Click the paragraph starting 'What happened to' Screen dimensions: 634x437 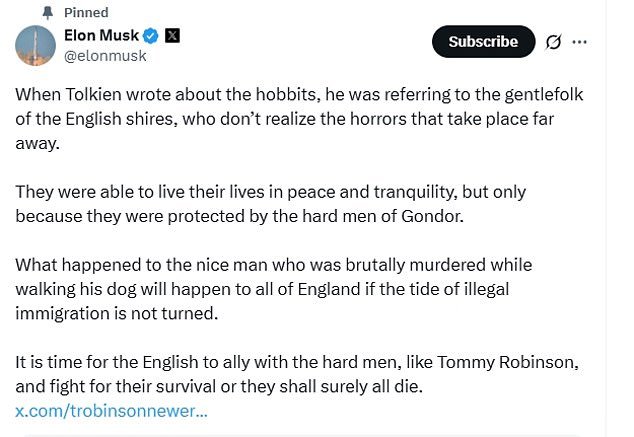[273, 288]
